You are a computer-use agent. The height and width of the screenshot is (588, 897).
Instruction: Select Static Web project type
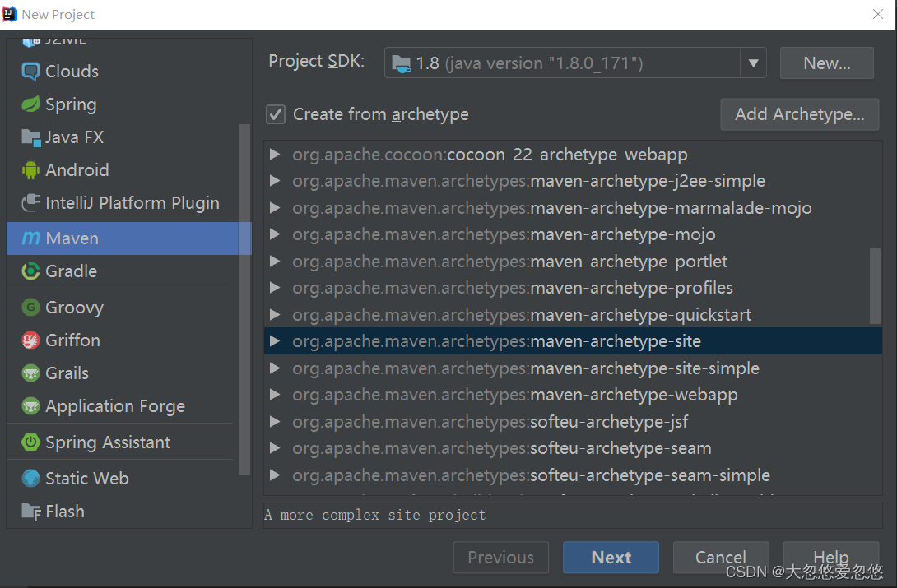(123, 479)
